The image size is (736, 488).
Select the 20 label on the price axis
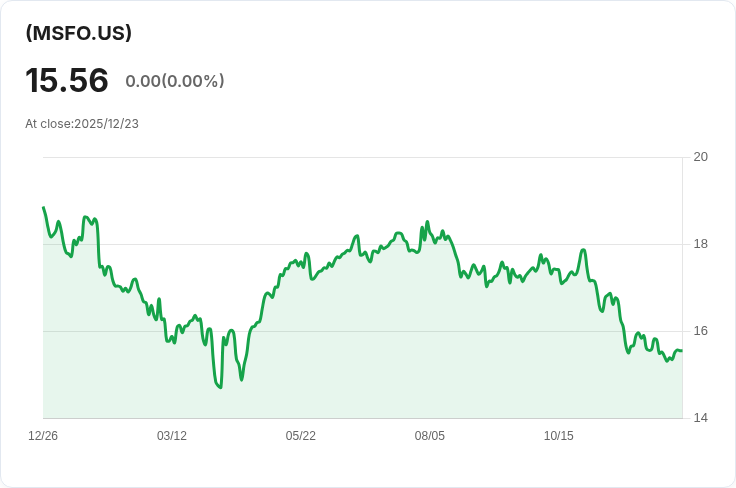tap(700, 157)
